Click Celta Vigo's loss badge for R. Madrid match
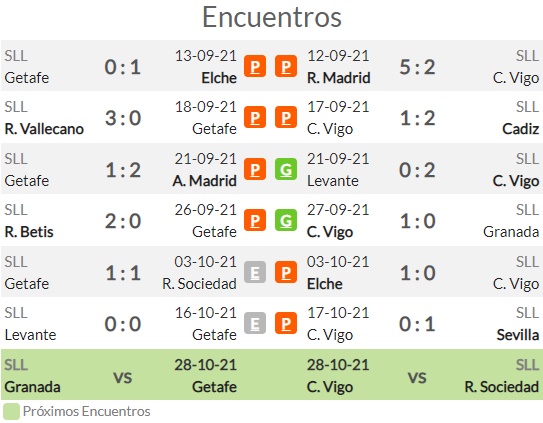Viewport: 543px width, 423px height. (x=286, y=66)
